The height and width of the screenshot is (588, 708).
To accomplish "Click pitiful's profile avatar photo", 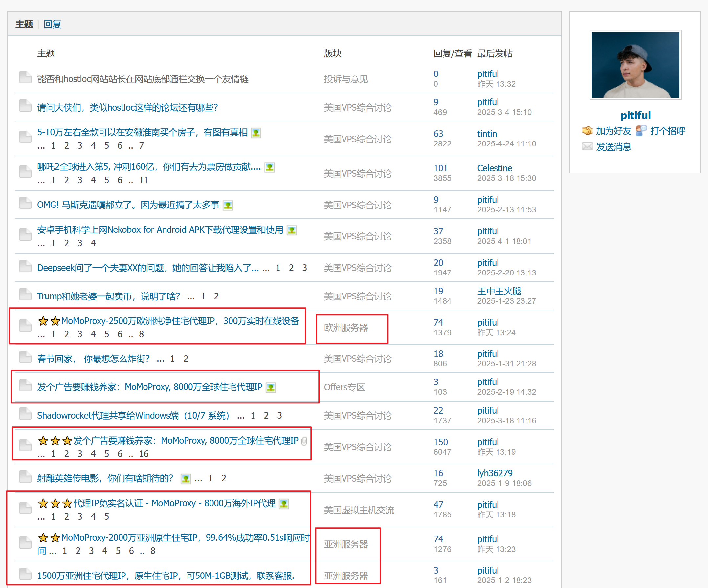I will [x=635, y=65].
